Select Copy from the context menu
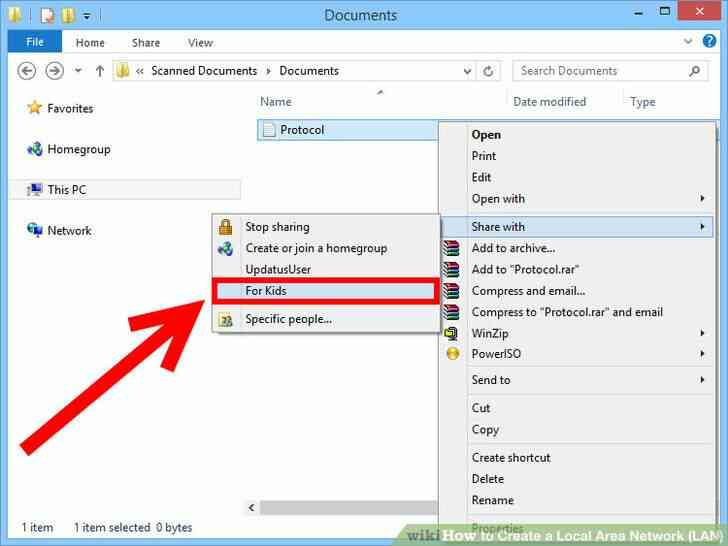This screenshot has height=546, width=728. [x=485, y=430]
